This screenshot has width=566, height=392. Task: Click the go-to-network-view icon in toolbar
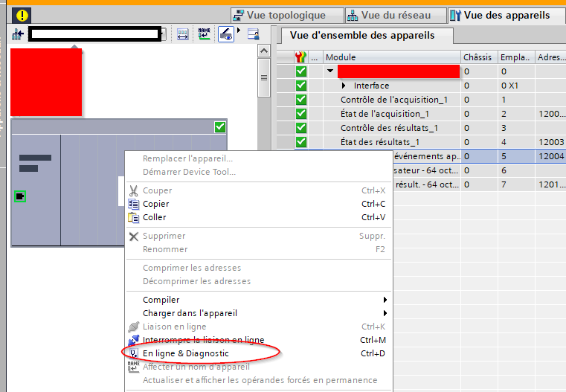[17, 34]
